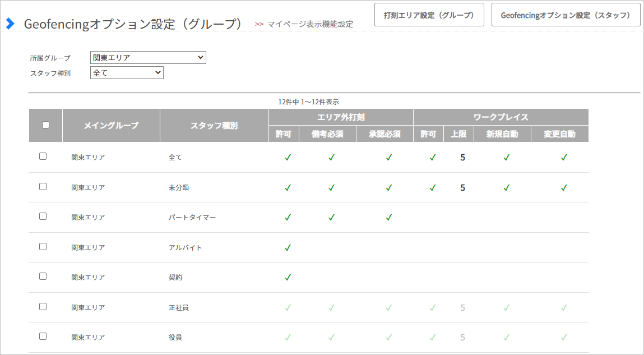Click ワークプレイス 許可 checkmark in 全て row

[433, 157]
